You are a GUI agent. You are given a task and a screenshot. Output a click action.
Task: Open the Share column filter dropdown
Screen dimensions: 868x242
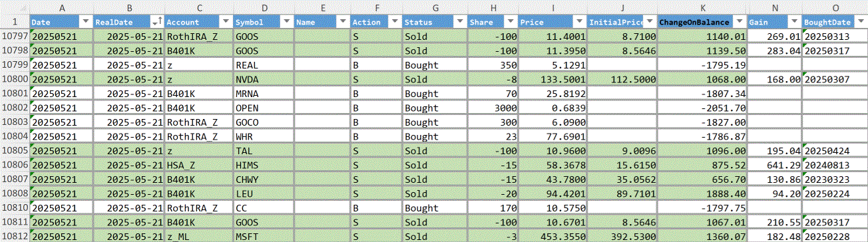509,22
